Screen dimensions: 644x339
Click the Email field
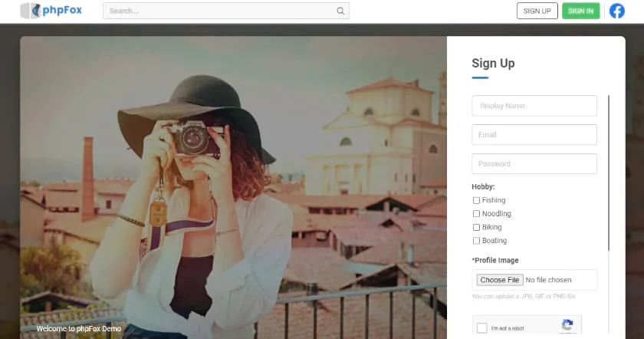[534, 135]
